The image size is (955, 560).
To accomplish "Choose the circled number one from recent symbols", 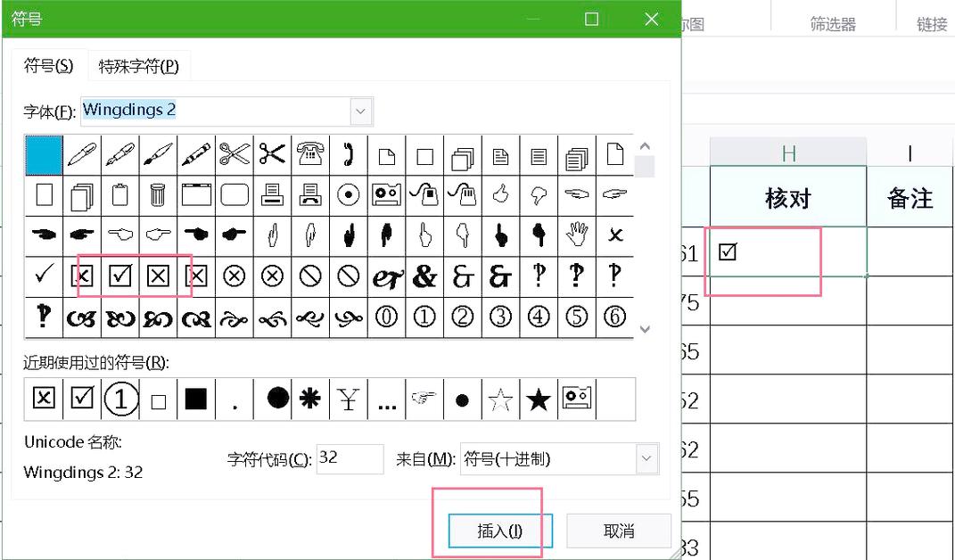I will tap(120, 399).
